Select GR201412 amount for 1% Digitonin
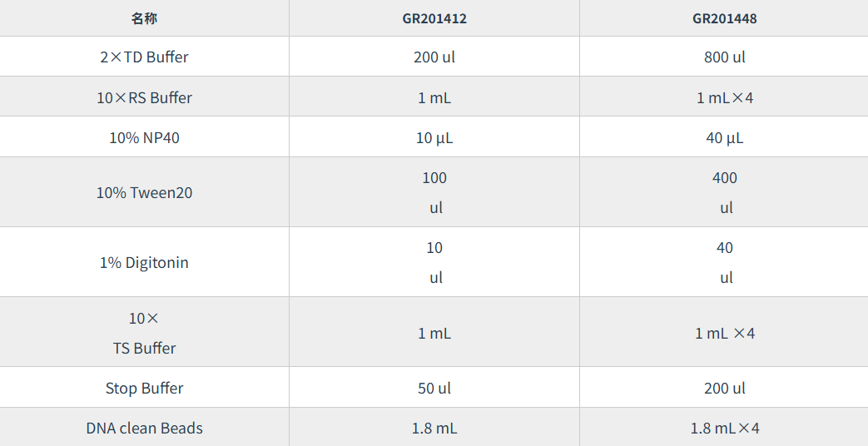The width and height of the screenshot is (868, 446). click(434, 262)
